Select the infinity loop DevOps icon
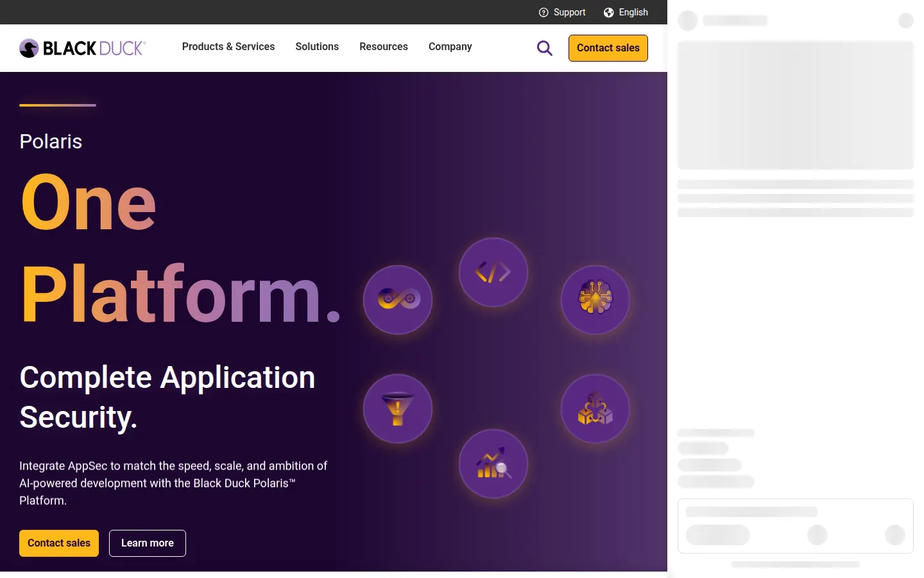Image resolution: width=924 pixels, height=578 pixels. 398,299
